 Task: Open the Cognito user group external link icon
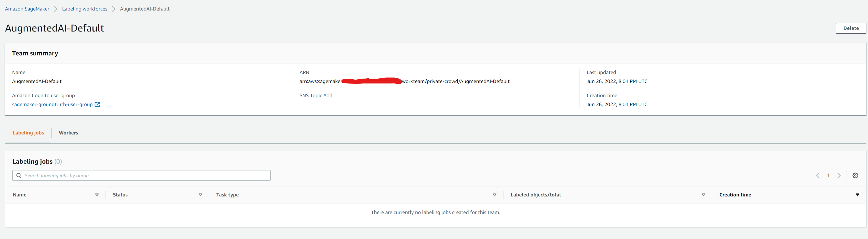pyautogui.click(x=97, y=105)
